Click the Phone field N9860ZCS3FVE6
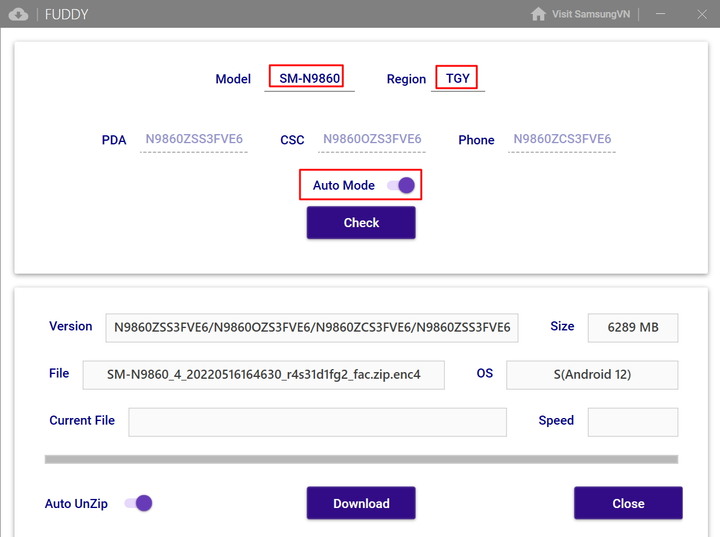The height and width of the screenshot is (537, 720). click(562, 139)
